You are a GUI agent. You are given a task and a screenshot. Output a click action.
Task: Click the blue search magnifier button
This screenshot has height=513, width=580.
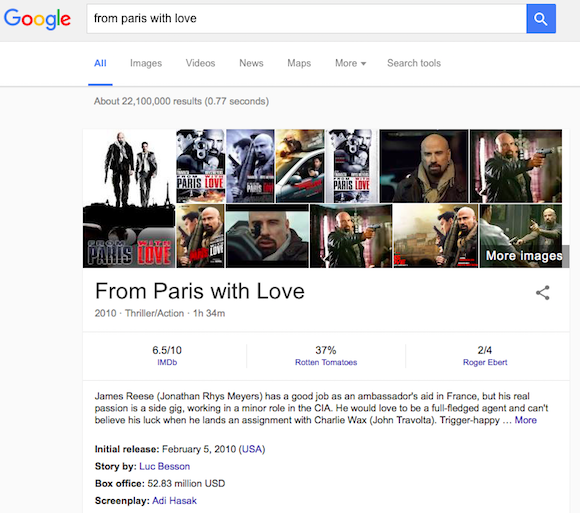point(541,18)
